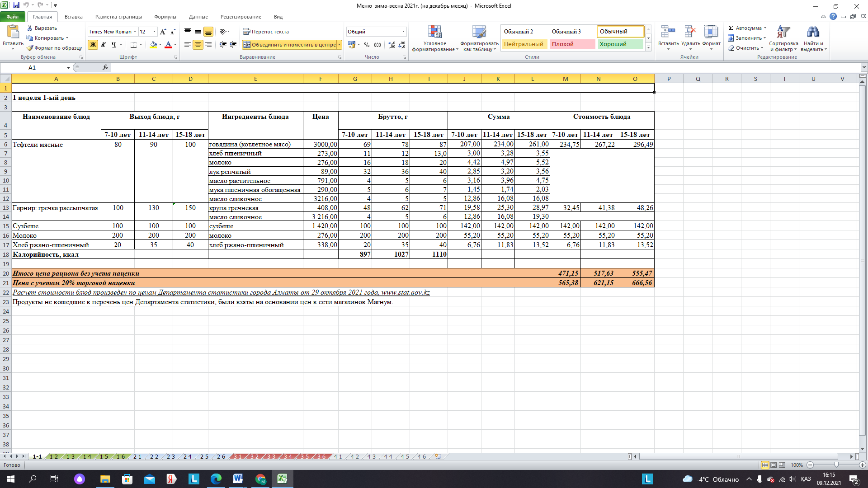Toggle Underline (Ч) formatting
The height and width of the screenshot is (488, 868).
coord(113,45)
